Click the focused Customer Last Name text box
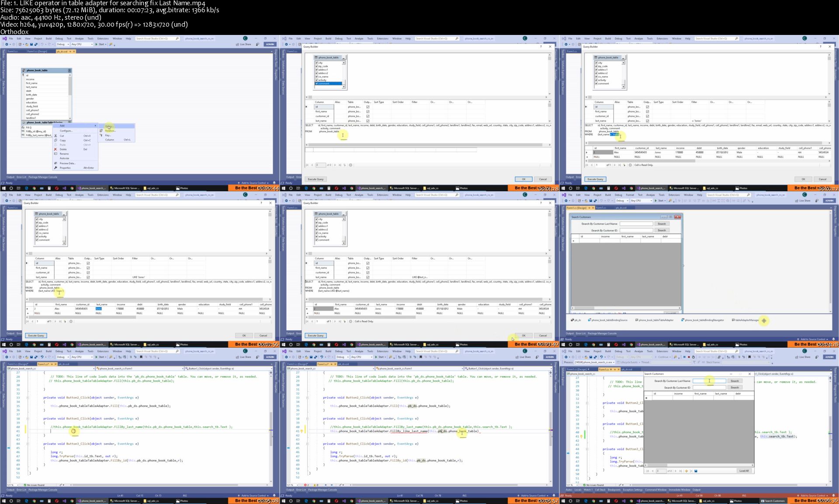The image size is (839, 504). tap(709, 381)
